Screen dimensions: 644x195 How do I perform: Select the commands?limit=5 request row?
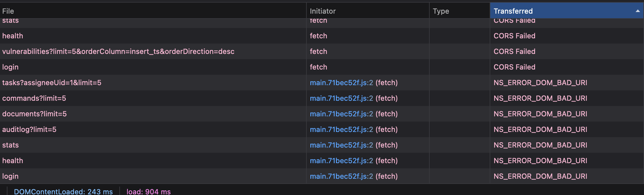tap(130, 98)
